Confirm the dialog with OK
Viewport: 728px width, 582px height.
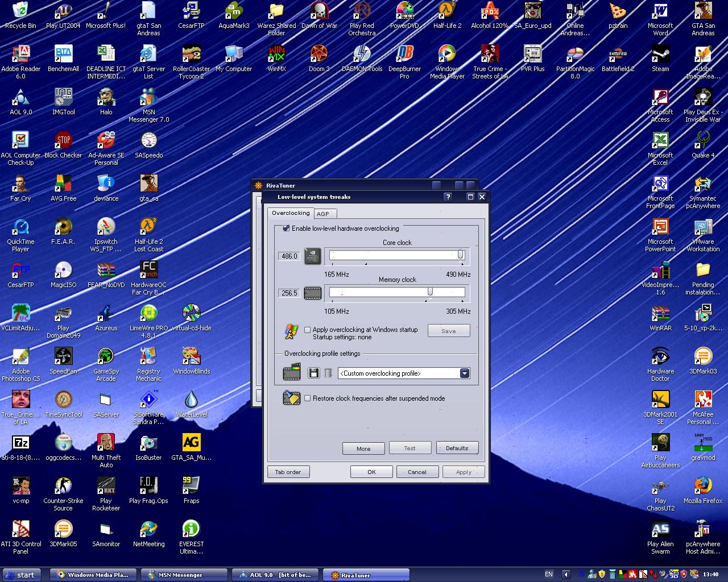tap(371, 472)
